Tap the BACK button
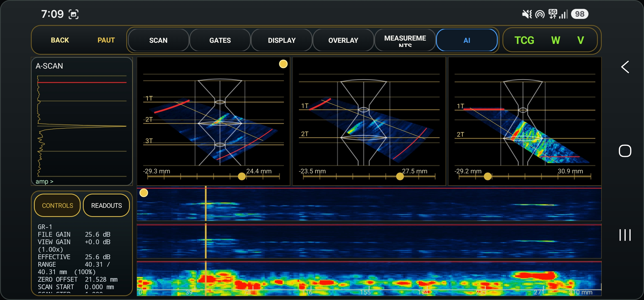The width and height of the screenshot is (644, 300). [x=60, y=40]
